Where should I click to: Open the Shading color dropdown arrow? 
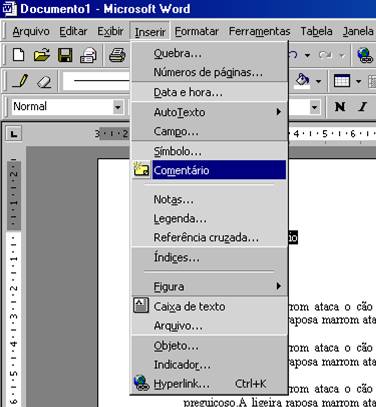tap(318, 81)
